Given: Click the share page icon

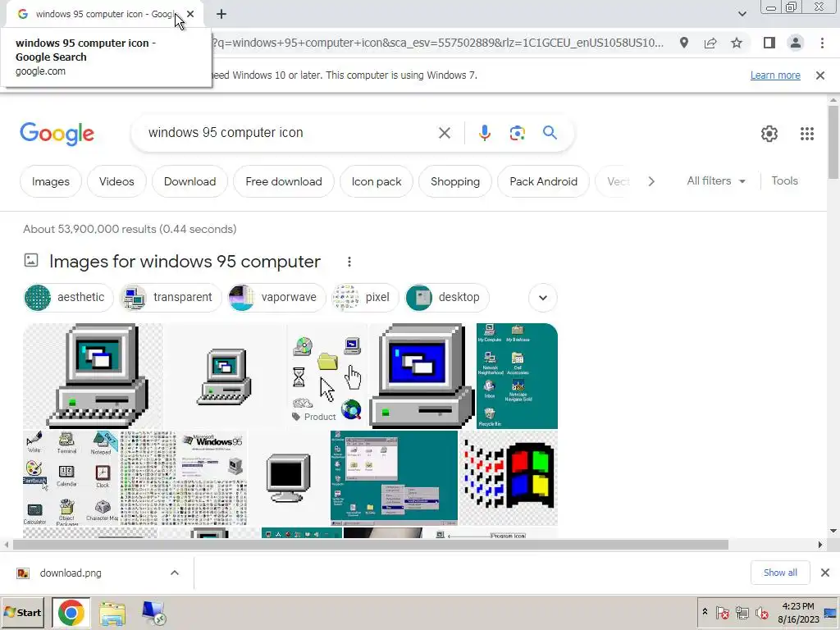Looking at the screenshot, I should [x=710, y=43].
